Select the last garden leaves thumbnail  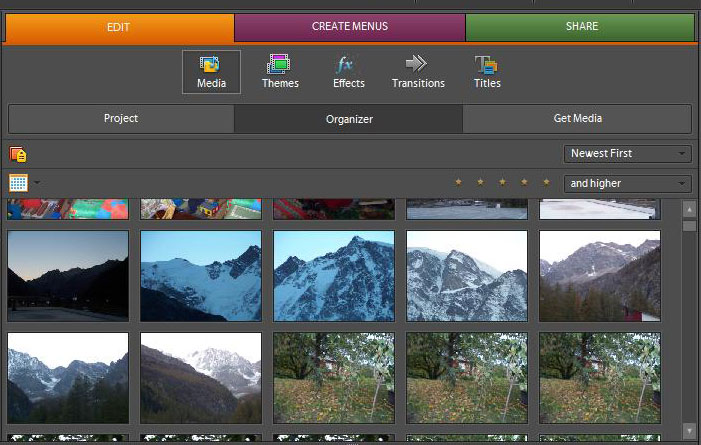coord(600,378)
